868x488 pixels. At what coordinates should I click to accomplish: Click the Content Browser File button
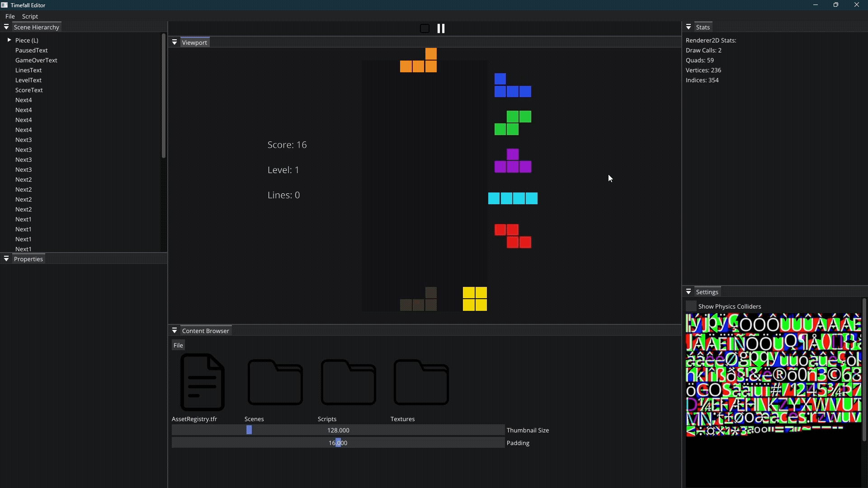(178, 345)
